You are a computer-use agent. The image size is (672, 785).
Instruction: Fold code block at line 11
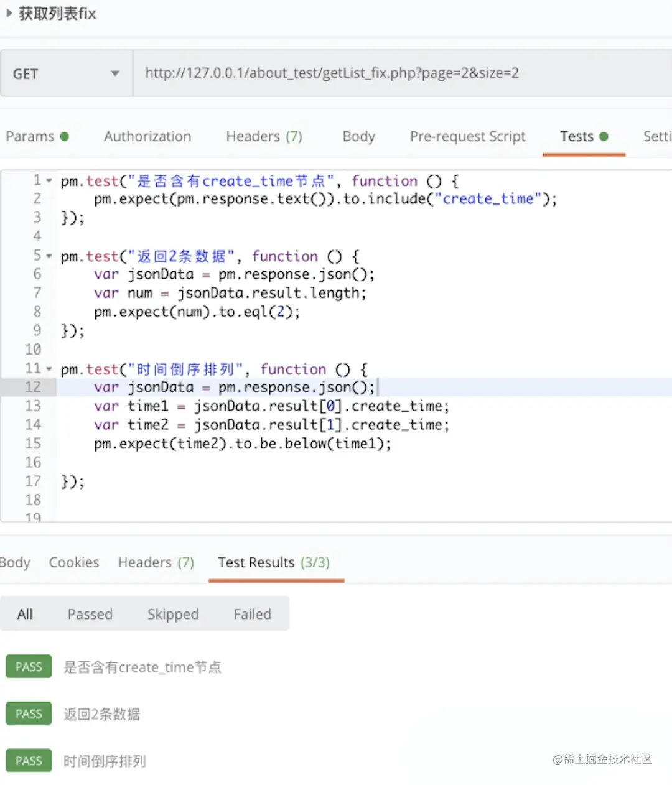click(x=49, y=369)
